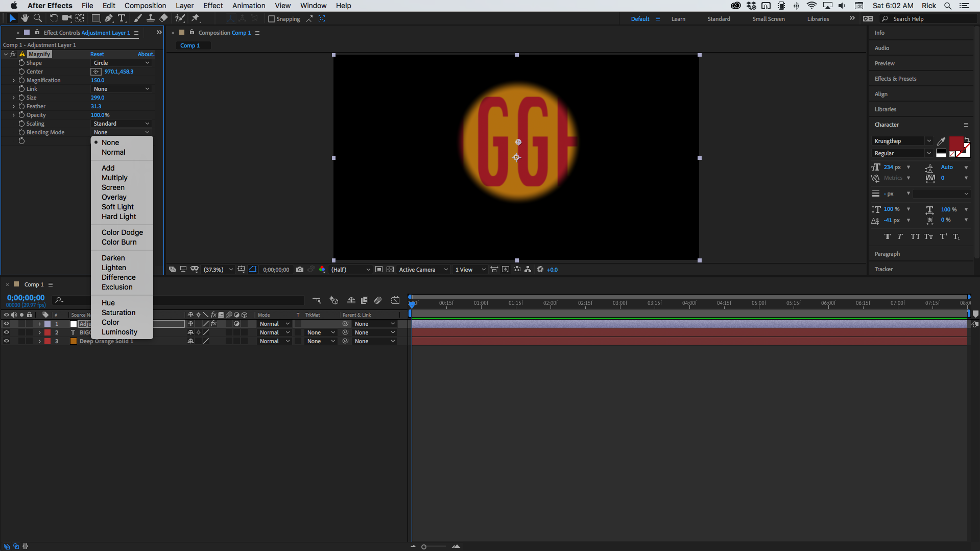Expand the Feather property of Magnify
This screenshot has height=551, width=980.
pyautogui.click(x=13, y=106)
